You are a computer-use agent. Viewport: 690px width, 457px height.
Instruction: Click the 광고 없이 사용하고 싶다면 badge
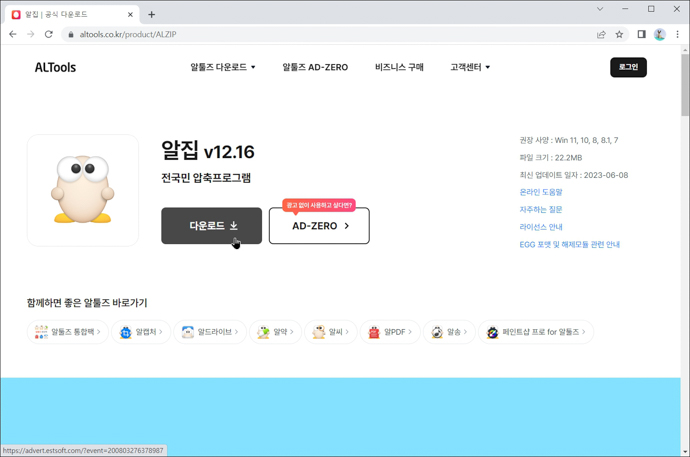pyautogui.click(x=319, y=205)
